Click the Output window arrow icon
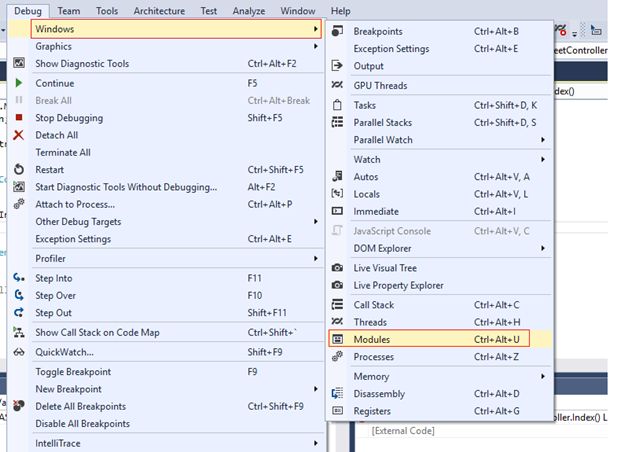This screenshot has width=624, height=452. pyautogui.click(x=337, y=66)
